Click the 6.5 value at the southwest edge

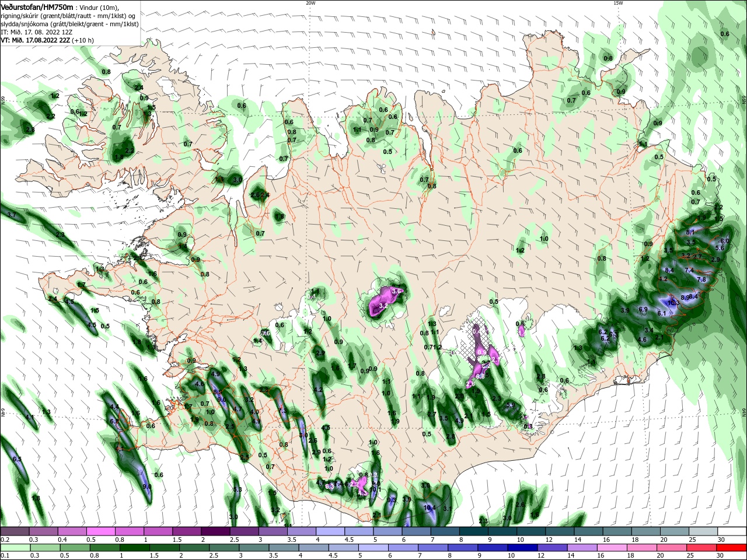click(x=17, y=460)
